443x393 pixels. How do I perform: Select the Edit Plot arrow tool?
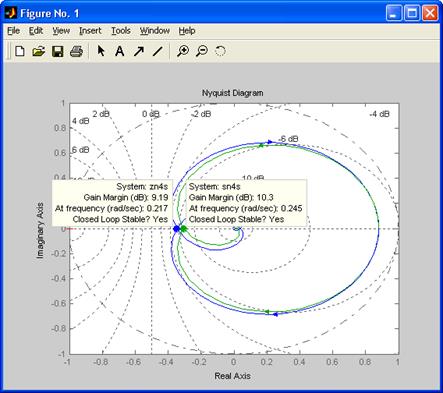[101, 51]
